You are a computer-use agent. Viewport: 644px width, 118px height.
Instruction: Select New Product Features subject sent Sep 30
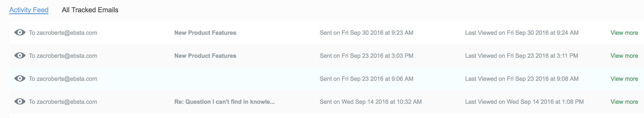pos(205,33)
